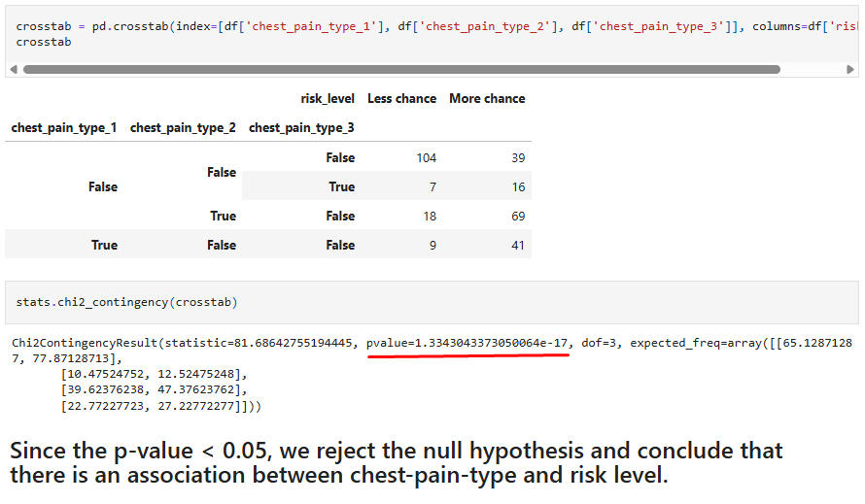Click the stats.chi2_contingency(crosstab) code cell
Screen dimensions: 865x504
pyautogui.click(x=126, y=302)
